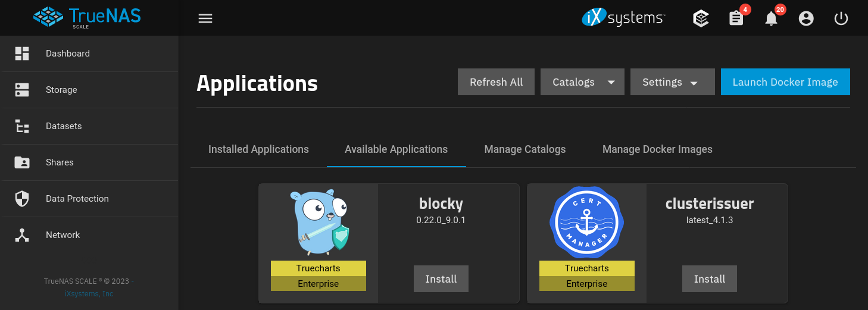
Task: Click clusterissuer version latest_4.1.3 text
Action: [x=710, y=220]
